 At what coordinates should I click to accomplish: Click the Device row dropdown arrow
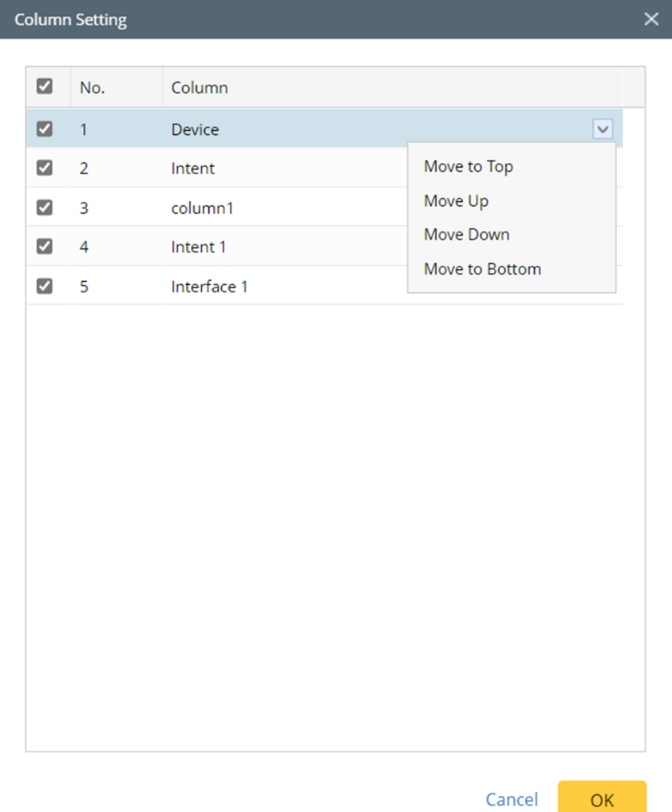603,129
